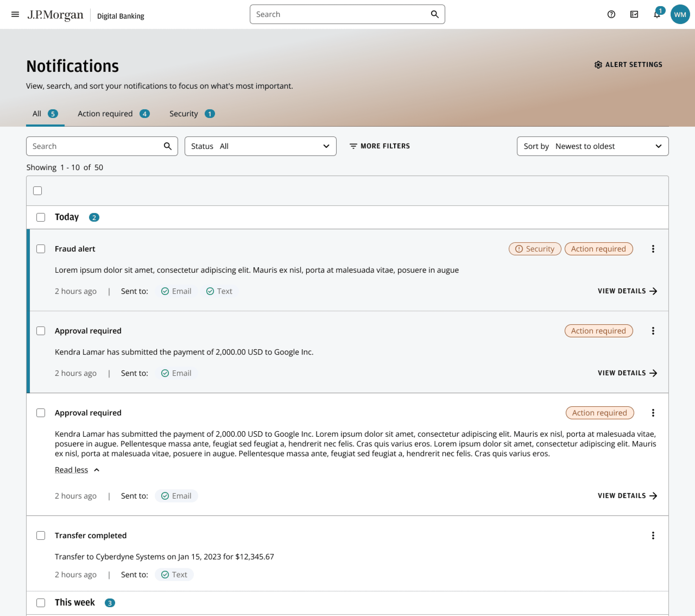Tick the This week group checkbox
695x616 pixels.
(41, 603)
